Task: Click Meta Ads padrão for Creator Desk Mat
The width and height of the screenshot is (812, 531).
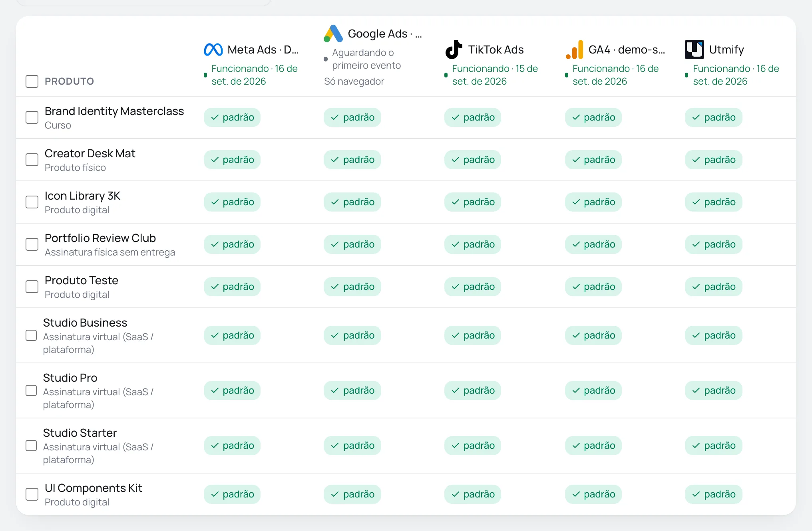Action: tap(232, 160)
